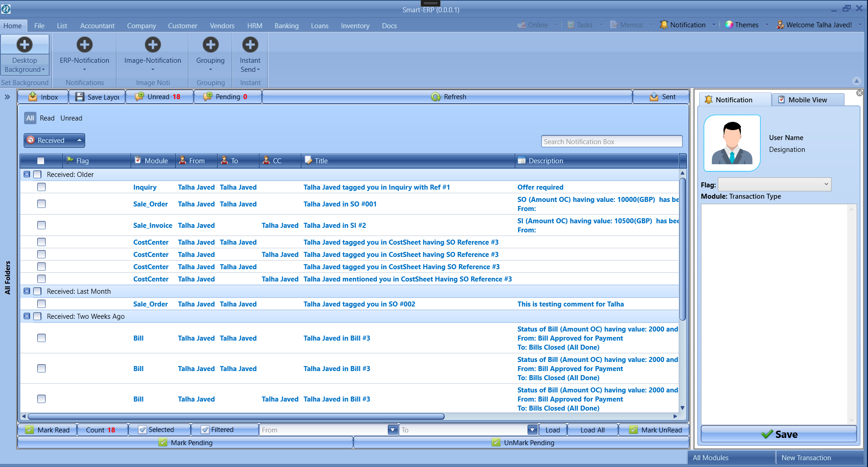Open the Banking menu
The image size is (868, 467).
(x=286, y=25)
